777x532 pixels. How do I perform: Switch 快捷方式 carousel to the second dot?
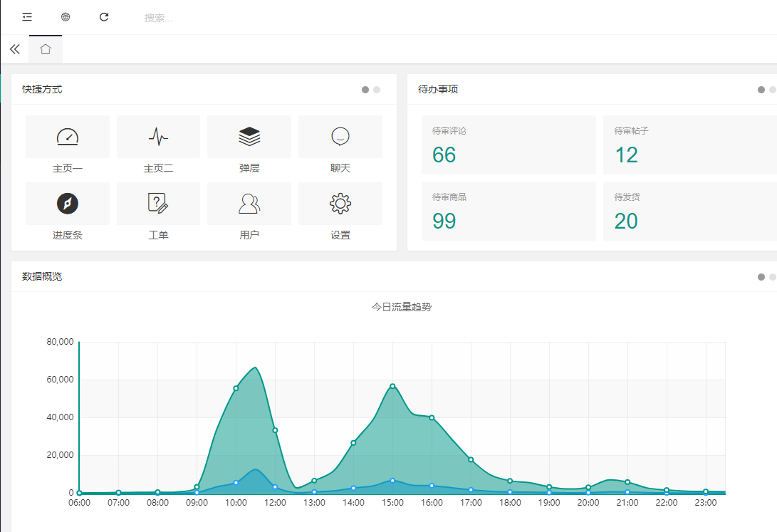pos(377,90)
